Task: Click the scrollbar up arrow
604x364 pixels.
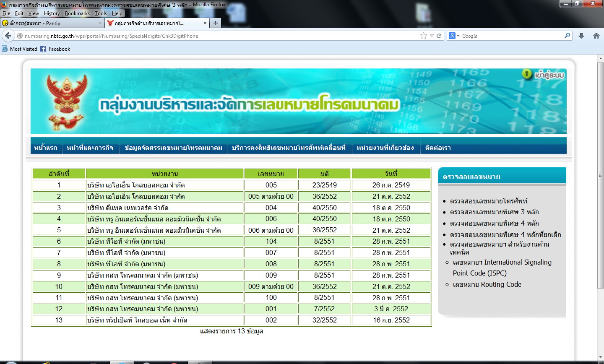Action: click(600, 58)
